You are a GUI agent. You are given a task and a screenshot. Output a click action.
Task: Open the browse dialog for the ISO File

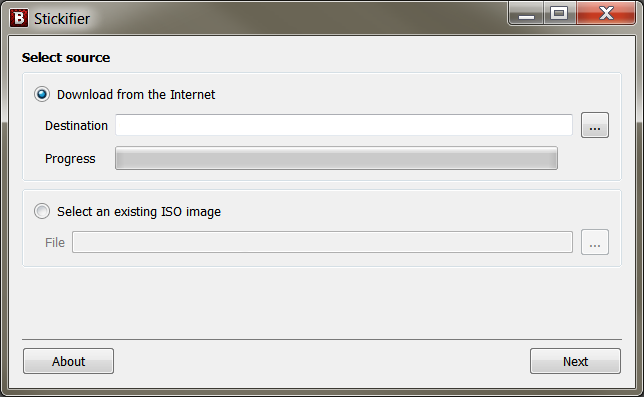595,242
